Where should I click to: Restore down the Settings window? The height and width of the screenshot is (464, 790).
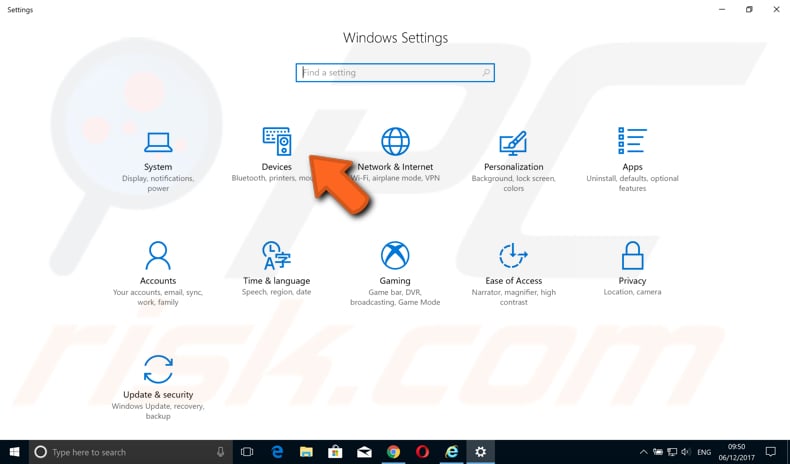click(749, 10)
